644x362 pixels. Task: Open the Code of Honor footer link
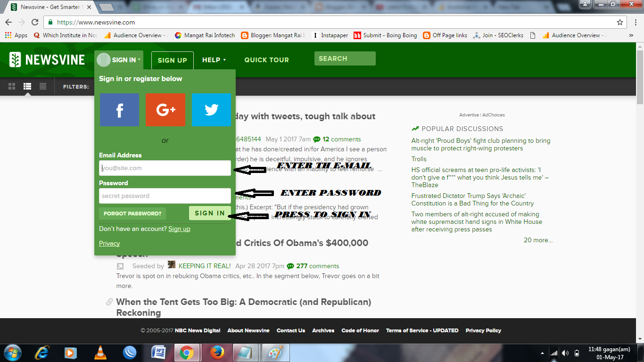click(360, 331)
